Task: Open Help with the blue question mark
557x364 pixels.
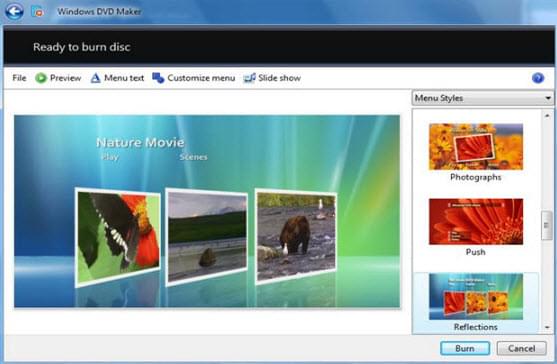Action: click(538, 78)
